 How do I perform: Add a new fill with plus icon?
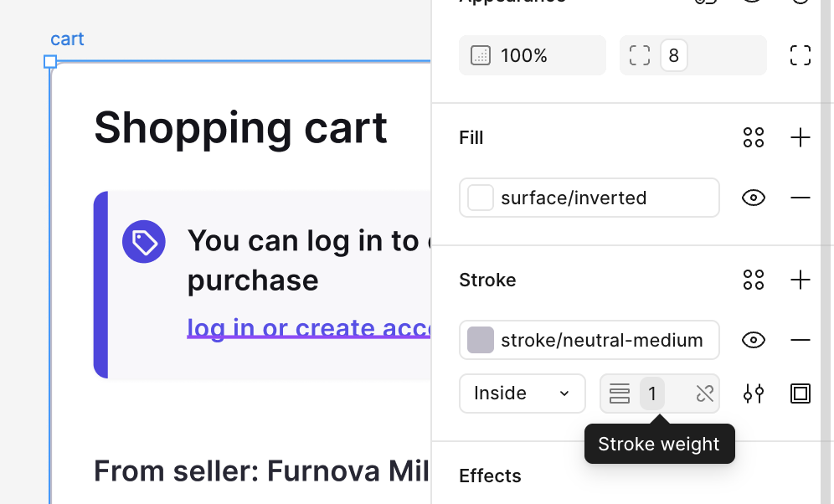801,137
